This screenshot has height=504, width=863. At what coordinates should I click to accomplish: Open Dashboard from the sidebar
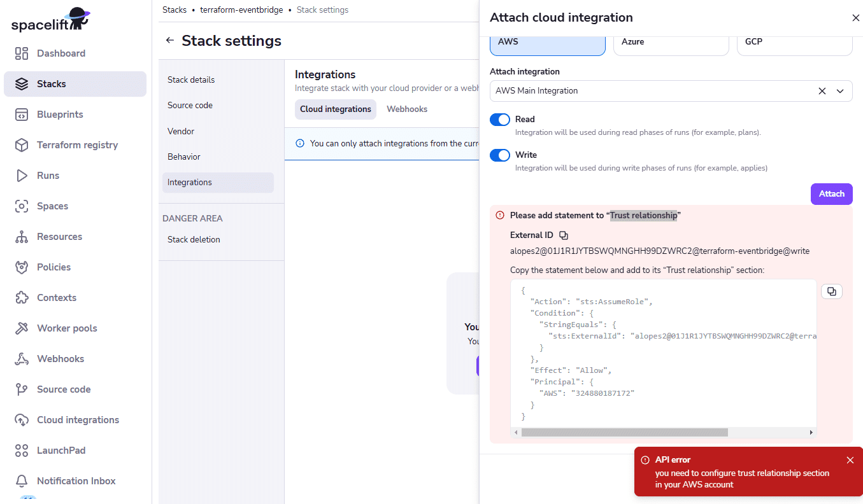click(75, 53)
